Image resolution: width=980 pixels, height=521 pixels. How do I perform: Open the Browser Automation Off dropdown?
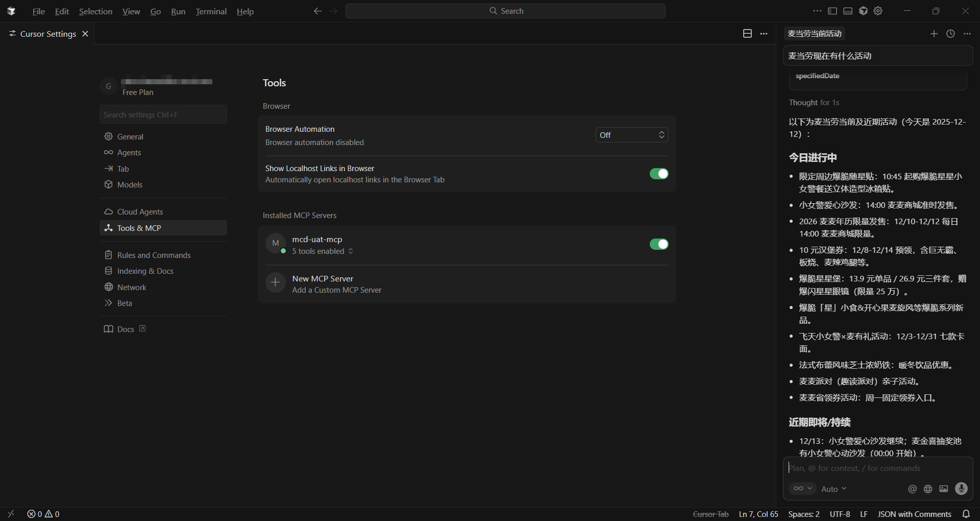point(631,135)
